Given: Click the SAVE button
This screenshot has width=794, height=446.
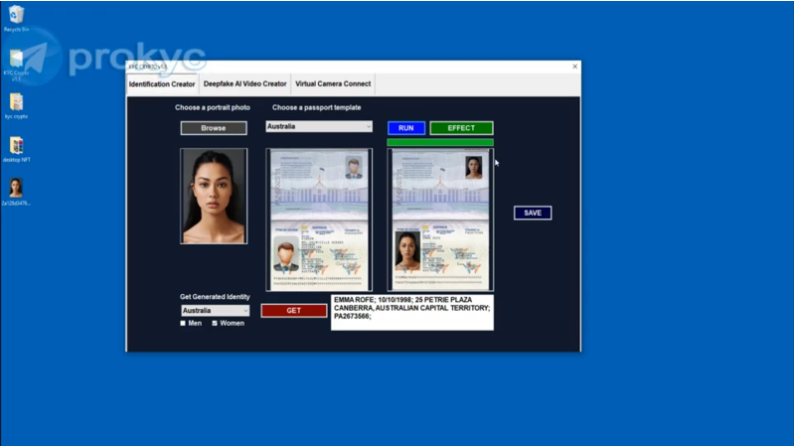Looking at the screenshot, I should pos(533,213).
